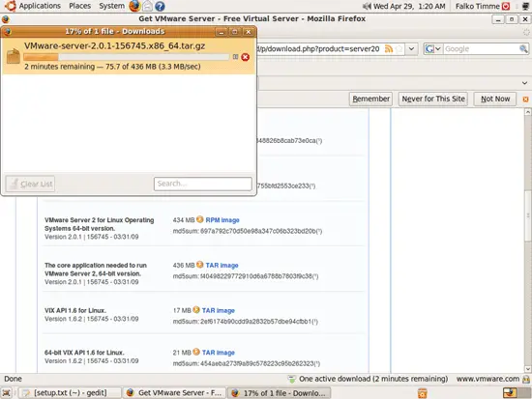
Task: Click the VMware-server-2.0.1 file name
Action: [114, 45]
